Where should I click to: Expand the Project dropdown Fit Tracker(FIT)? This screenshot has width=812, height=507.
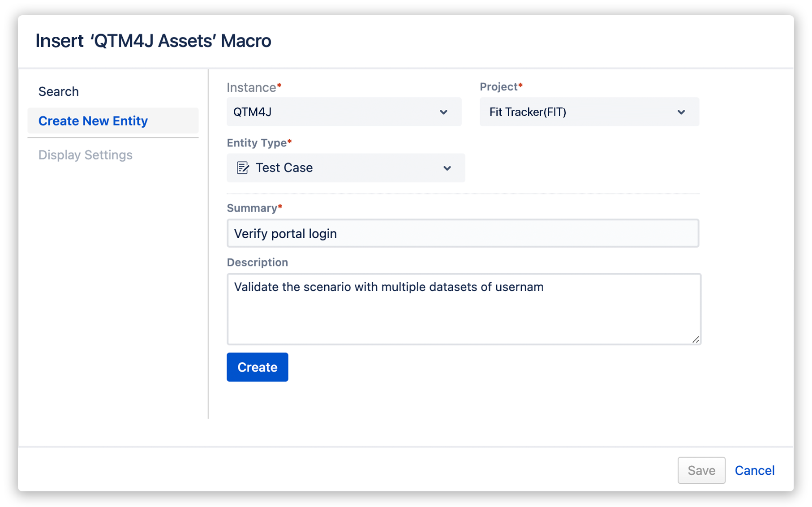pos(589,112)
